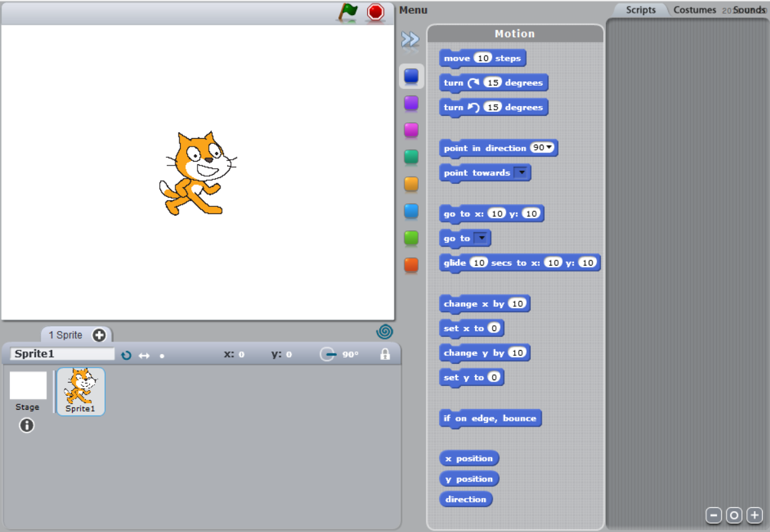This screenshot has height=532, width=770.
Task: Open the point in direction 90 dropdown
Action: point(549,148)
